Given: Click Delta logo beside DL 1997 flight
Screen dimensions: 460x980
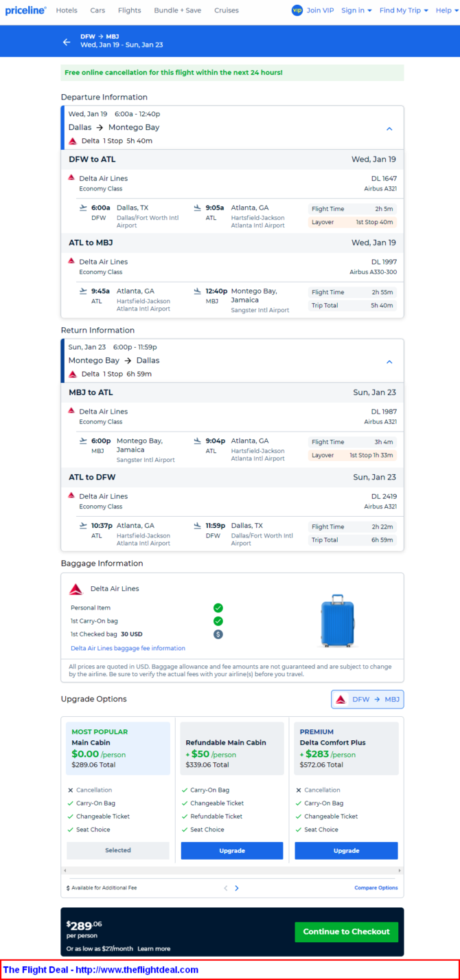Looking at the screenshot, I should click(x=71, y=261).
